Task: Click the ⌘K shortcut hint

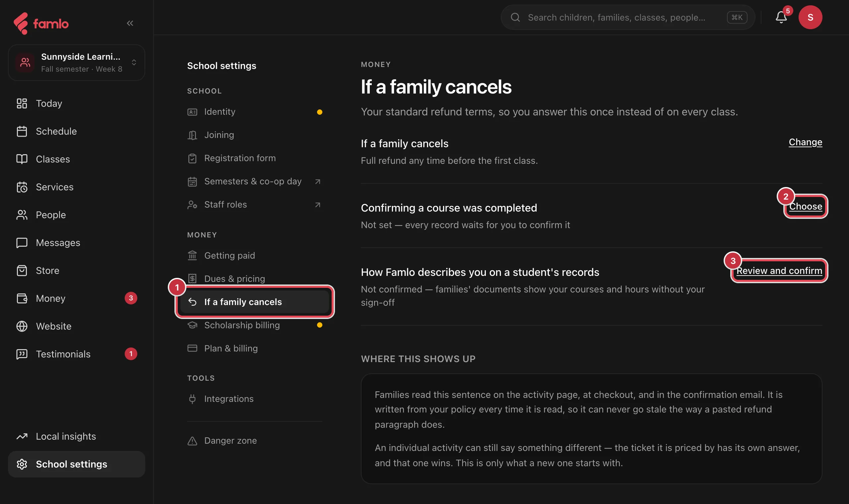Action: (x=737, y=17)
